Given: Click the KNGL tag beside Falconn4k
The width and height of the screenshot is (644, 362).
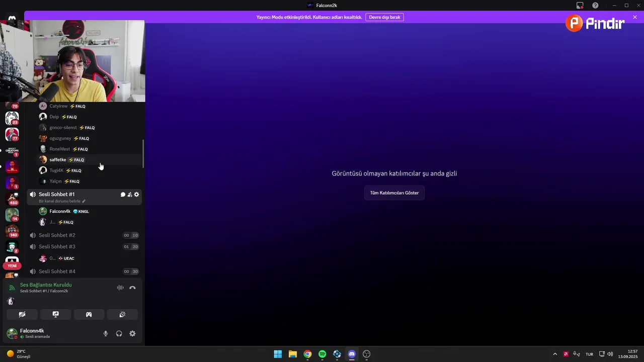Looking at the screenshot, I should [81, 212].
